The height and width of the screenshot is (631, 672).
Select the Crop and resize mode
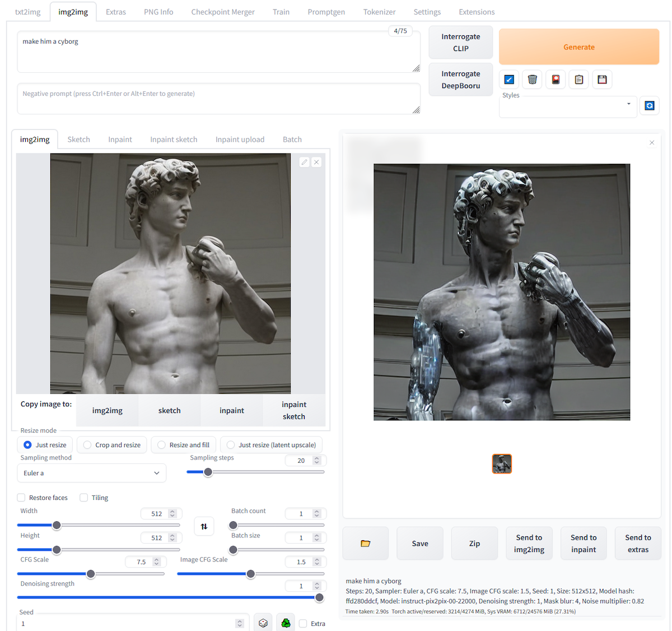tap(87, 444)
